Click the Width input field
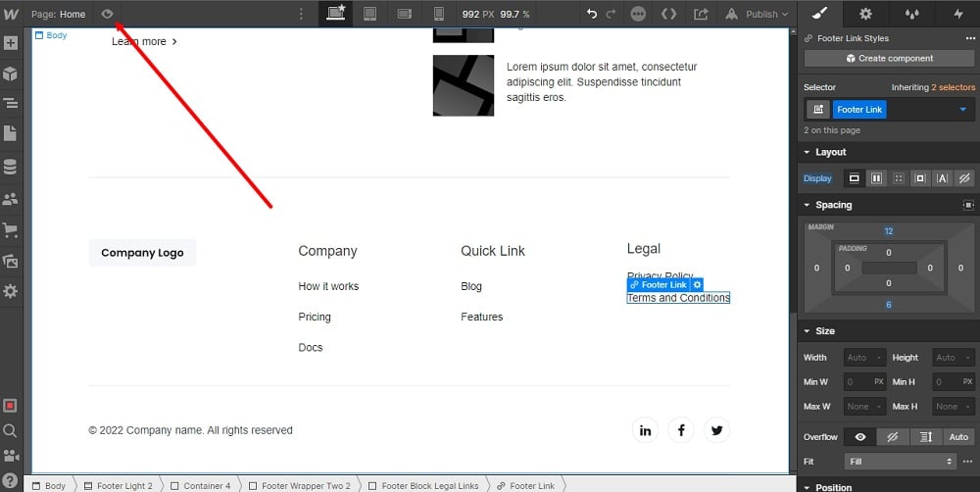The height and width of the screenshot is (492, 980). pos(864,358)
